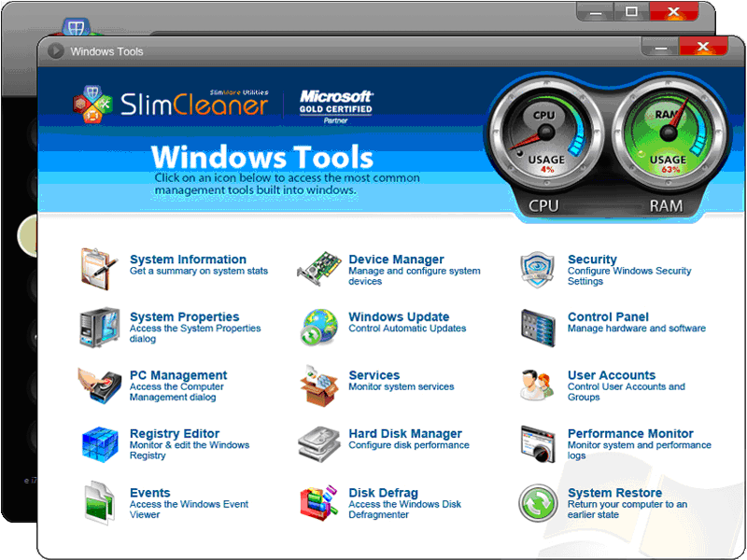Select the PC Management link

click(178, 375)
